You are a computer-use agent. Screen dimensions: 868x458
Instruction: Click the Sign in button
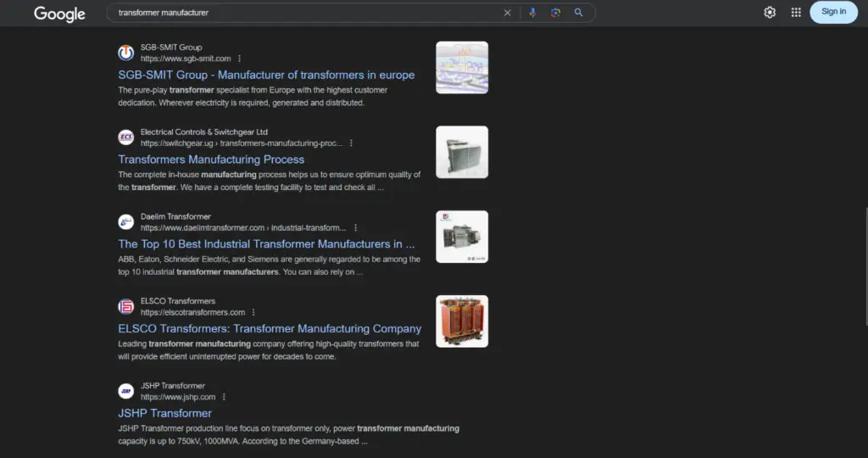click(833, 12)
